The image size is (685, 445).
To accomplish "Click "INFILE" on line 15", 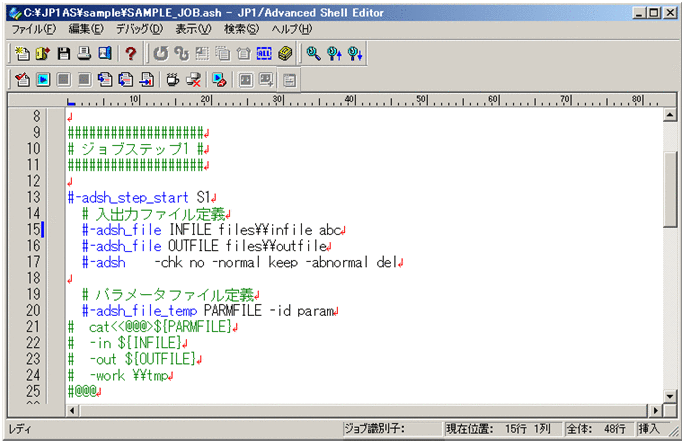I will (190, 229).
